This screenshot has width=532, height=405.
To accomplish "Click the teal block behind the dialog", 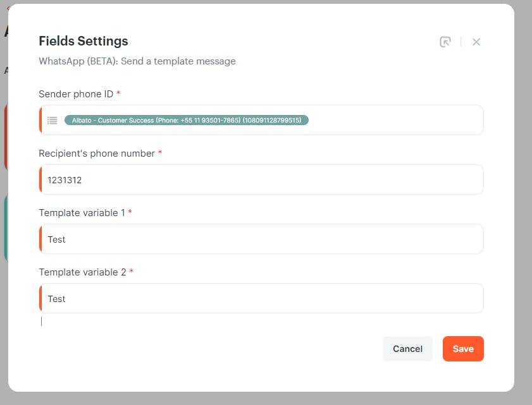I will 6,227.
